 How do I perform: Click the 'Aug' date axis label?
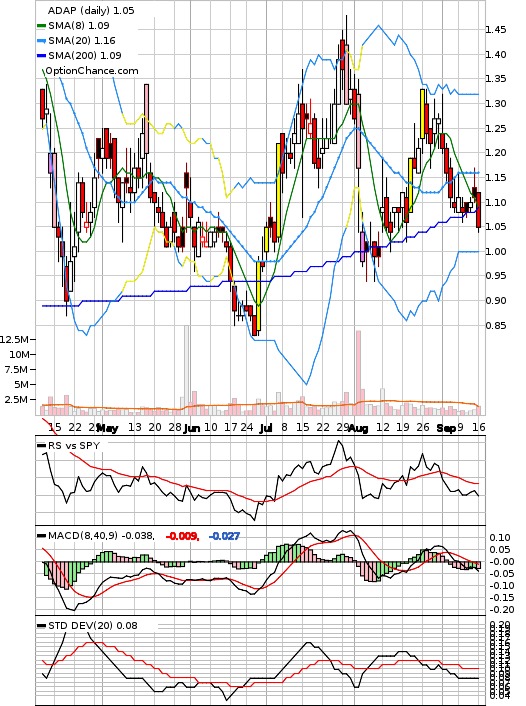coord(358,428)
